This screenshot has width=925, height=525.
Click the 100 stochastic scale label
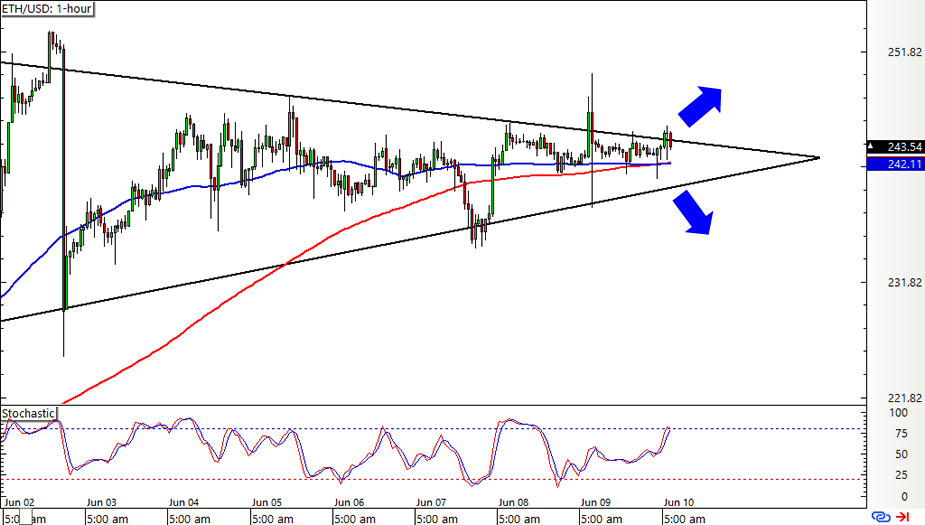point(898,413)
